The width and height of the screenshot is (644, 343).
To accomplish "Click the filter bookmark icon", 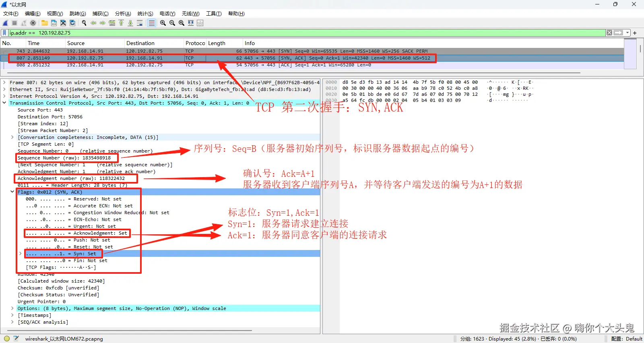I will (x=5, y=33).
